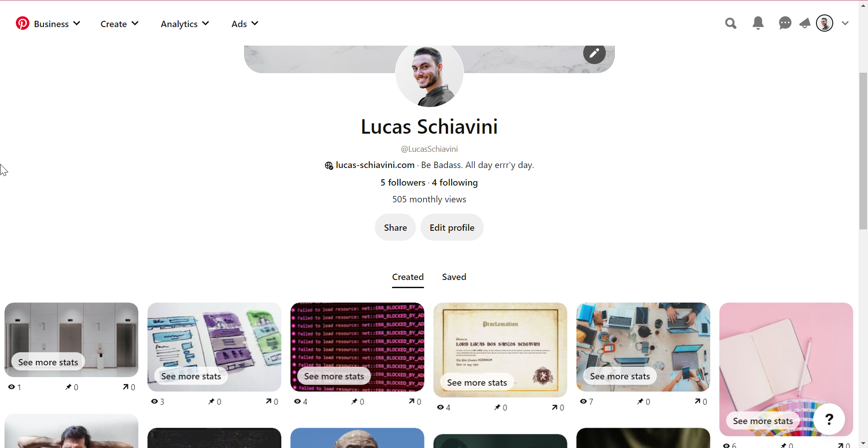Open the lucas-schiavini.com website link
The image size is (868, 448).
375,165
